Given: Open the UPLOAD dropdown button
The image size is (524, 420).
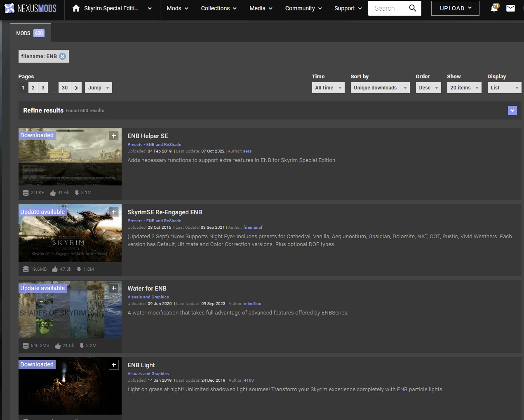Looking at the screenshot, I should [x=455, y=8].
